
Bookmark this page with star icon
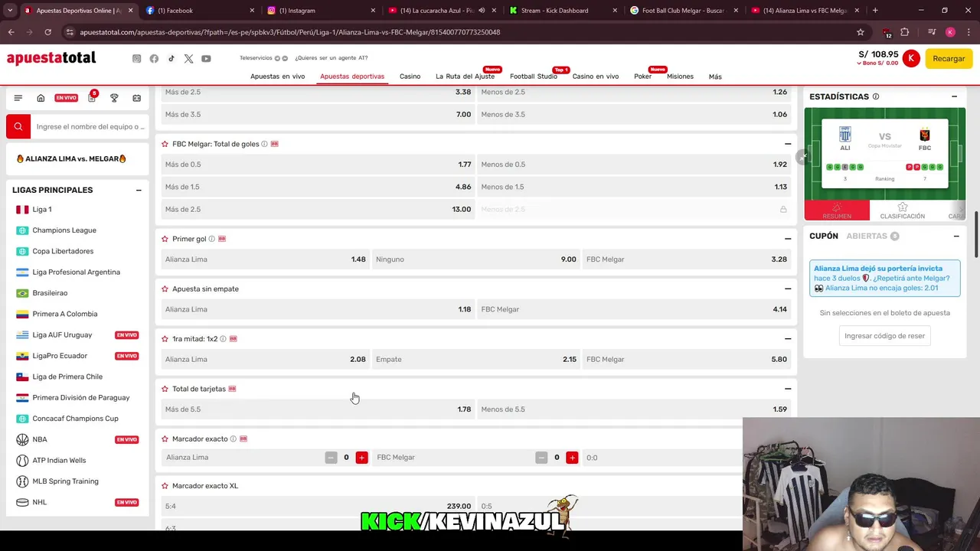coord(861,32)
